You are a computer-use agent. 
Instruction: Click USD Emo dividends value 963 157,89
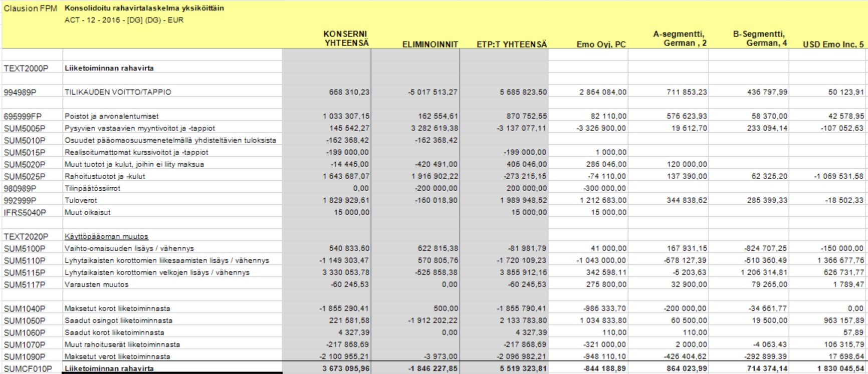[x=844, y=320]
